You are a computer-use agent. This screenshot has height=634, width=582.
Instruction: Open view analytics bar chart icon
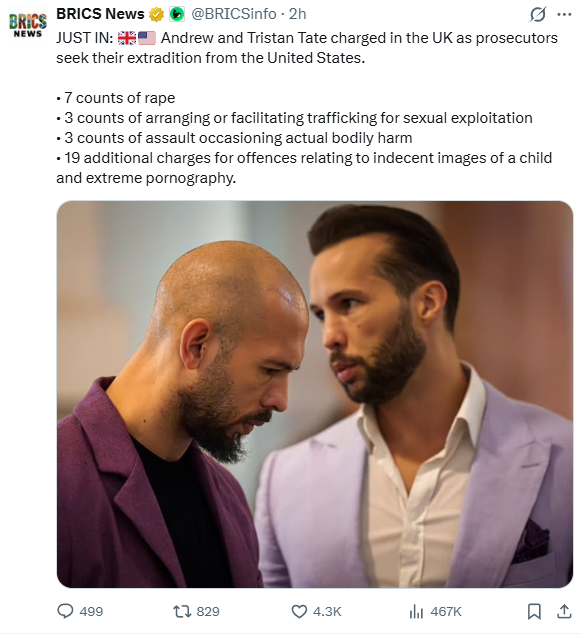(416, 611)
